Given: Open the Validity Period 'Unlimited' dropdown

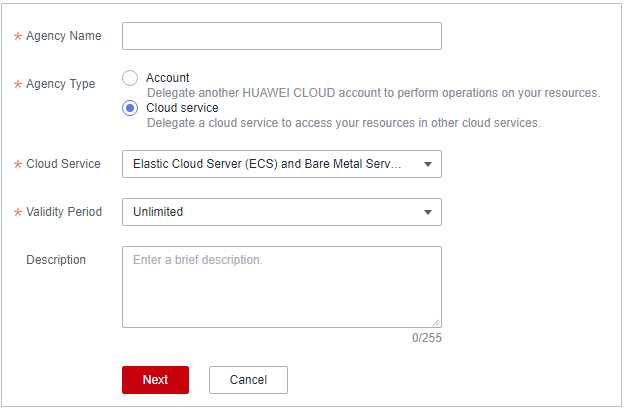Looking at the screenshot, I should (x=270, y=212).
